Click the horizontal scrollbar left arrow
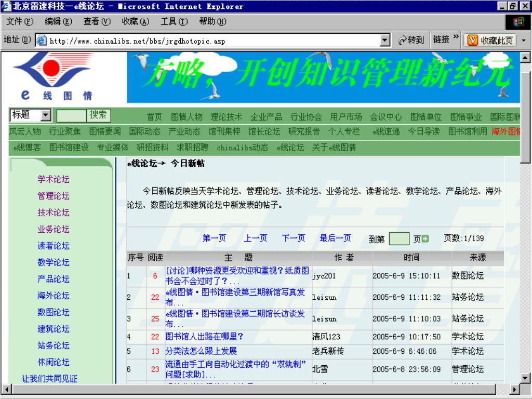 point(6,389)
